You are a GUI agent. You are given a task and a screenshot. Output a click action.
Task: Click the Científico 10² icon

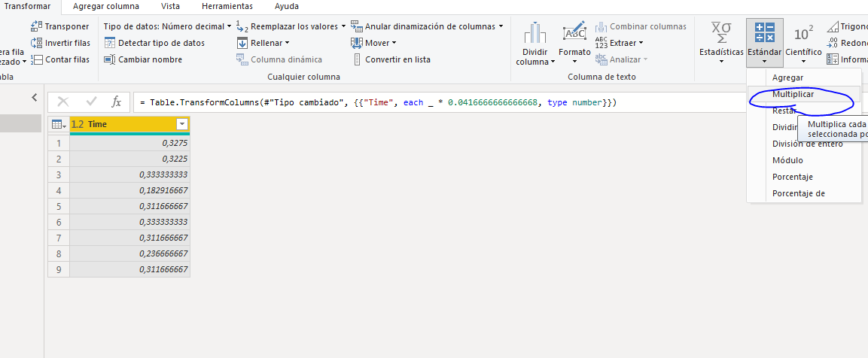point(804,33)
